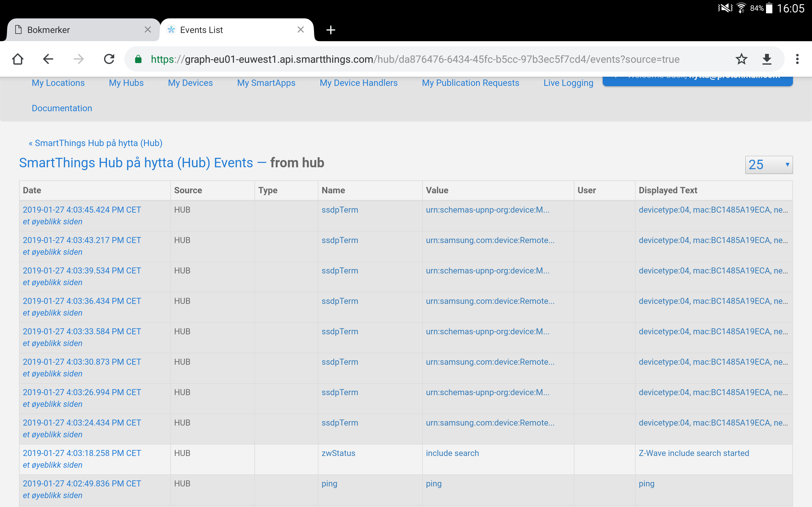This screenshot has width=812, height=507.
Task: Open the 4:03:45.424 PM event date
Action: 82,209
